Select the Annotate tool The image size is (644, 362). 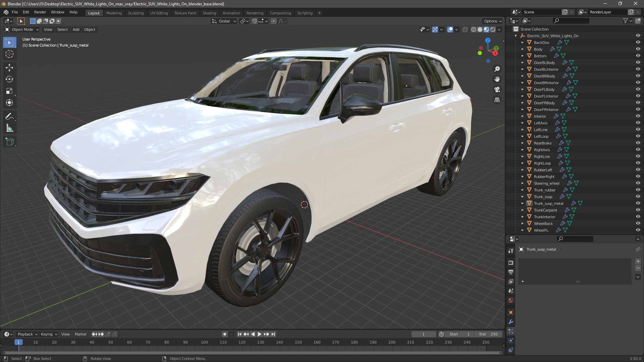pyautogui.click(x=9, y=117)
